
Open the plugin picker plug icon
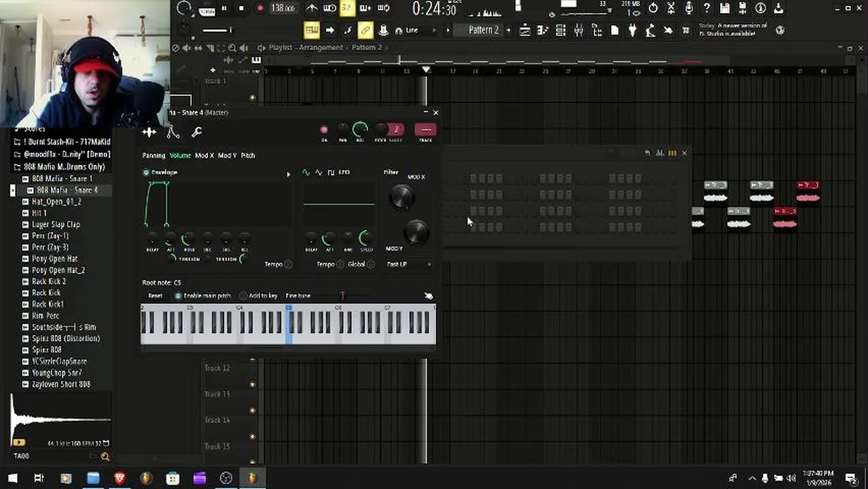pos(632,30)
